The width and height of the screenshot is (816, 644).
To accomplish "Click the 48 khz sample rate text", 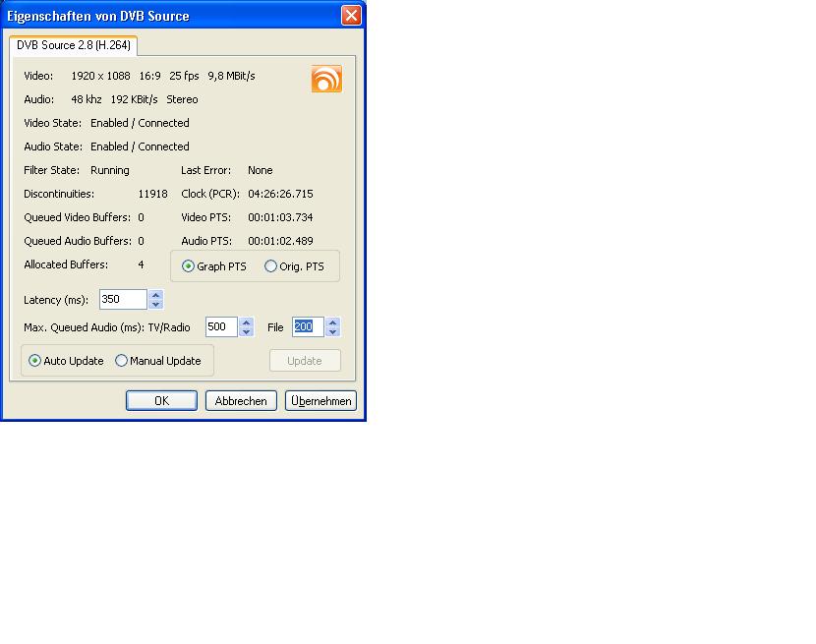I will 87,99.
